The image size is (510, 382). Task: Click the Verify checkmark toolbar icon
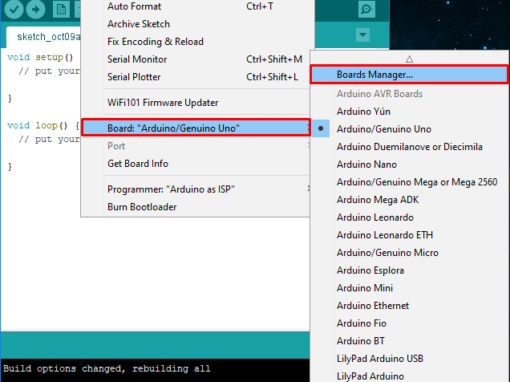(x=14, y=9)
